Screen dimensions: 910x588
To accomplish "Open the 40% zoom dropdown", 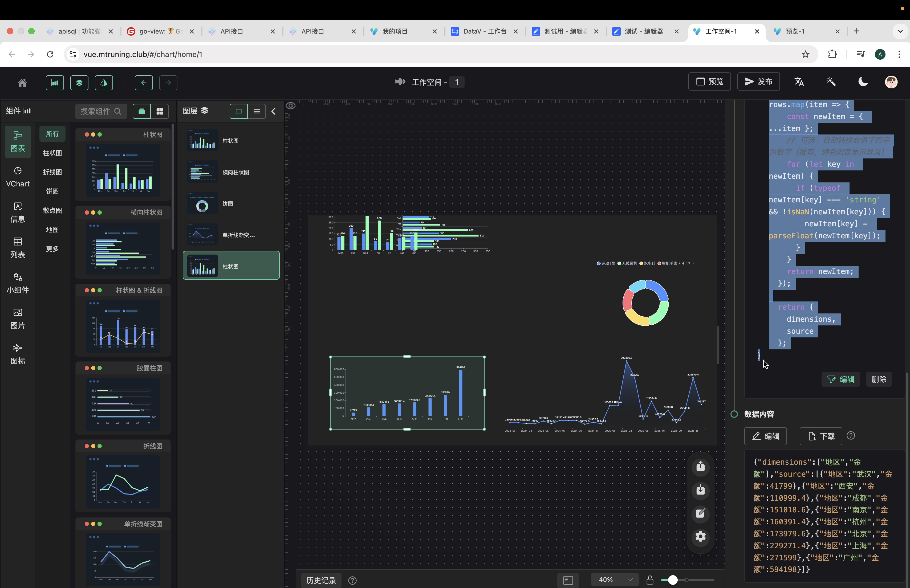I will (614, 579).
